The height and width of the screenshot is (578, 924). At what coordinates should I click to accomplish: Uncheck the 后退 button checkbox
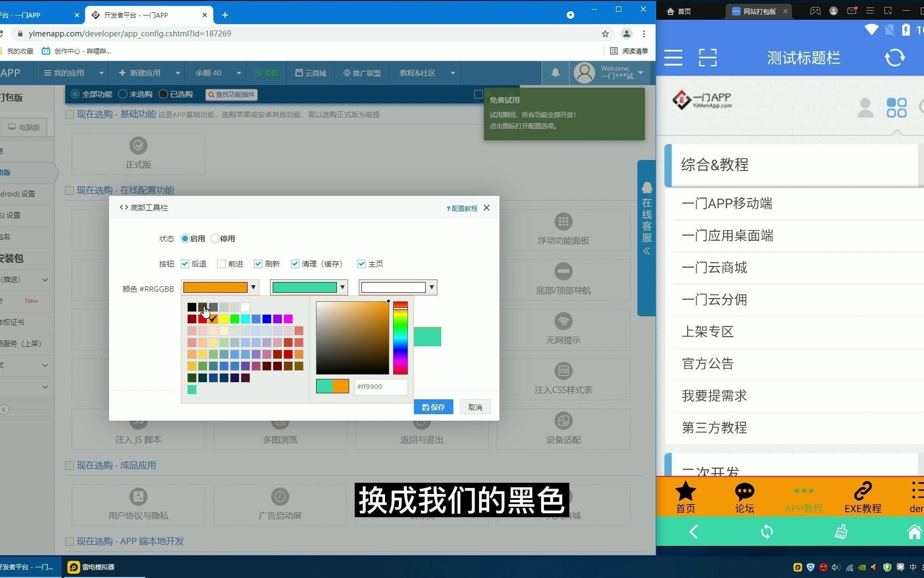(185, 264)
